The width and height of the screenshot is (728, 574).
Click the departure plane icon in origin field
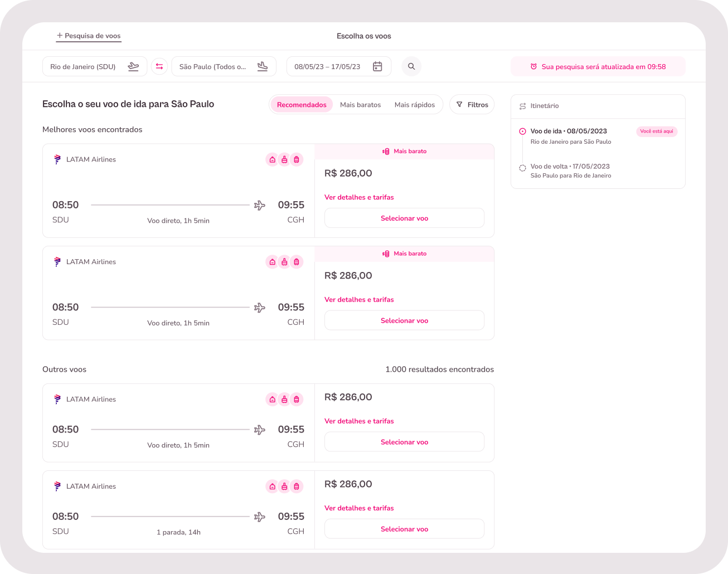[133, 66]
